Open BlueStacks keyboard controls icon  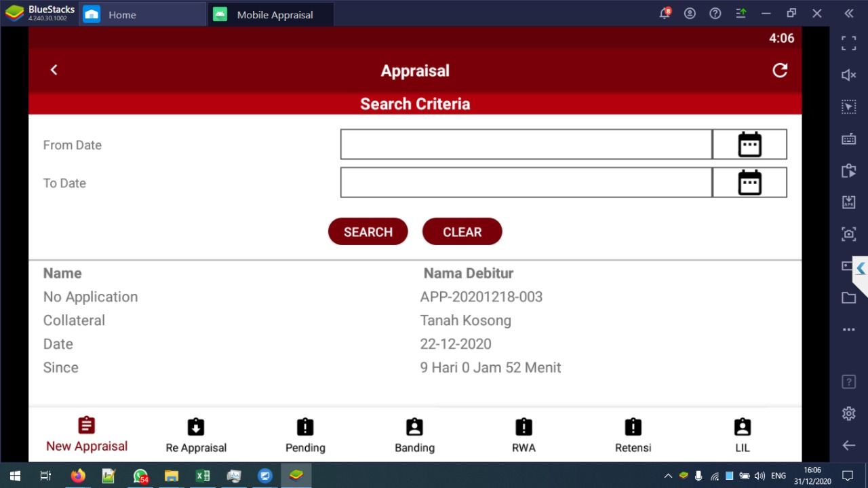pos(848,138)
